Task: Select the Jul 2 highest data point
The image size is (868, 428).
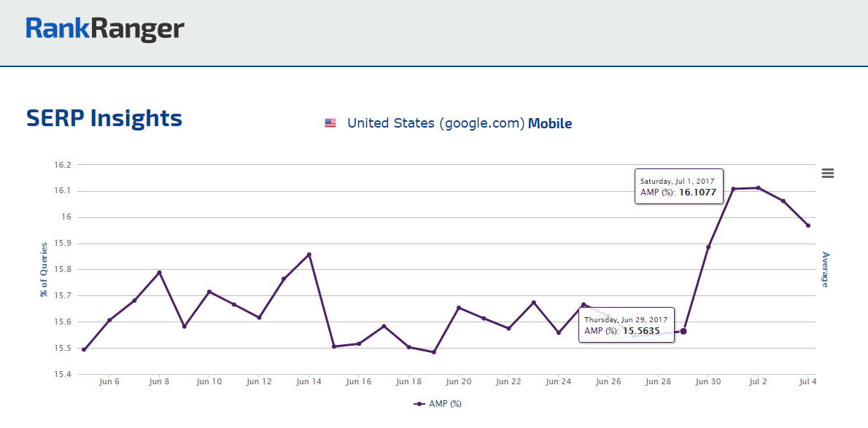Action: tap(759, 187)
